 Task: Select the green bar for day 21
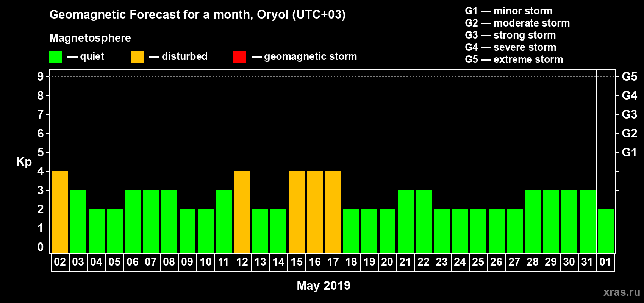406,221
